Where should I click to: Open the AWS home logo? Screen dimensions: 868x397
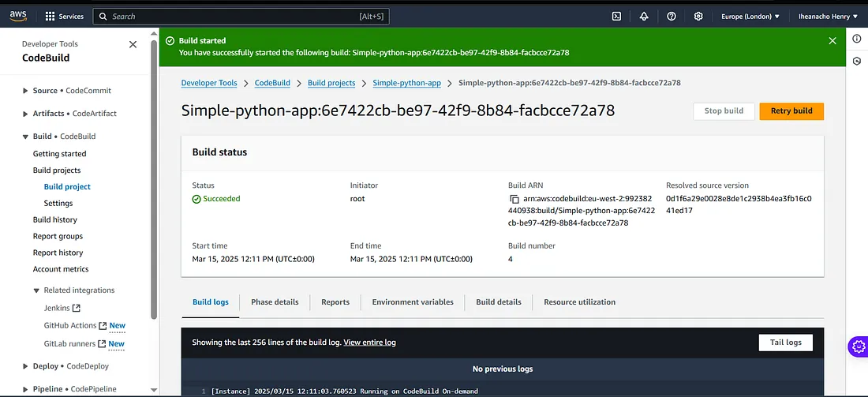click(18, 16)
